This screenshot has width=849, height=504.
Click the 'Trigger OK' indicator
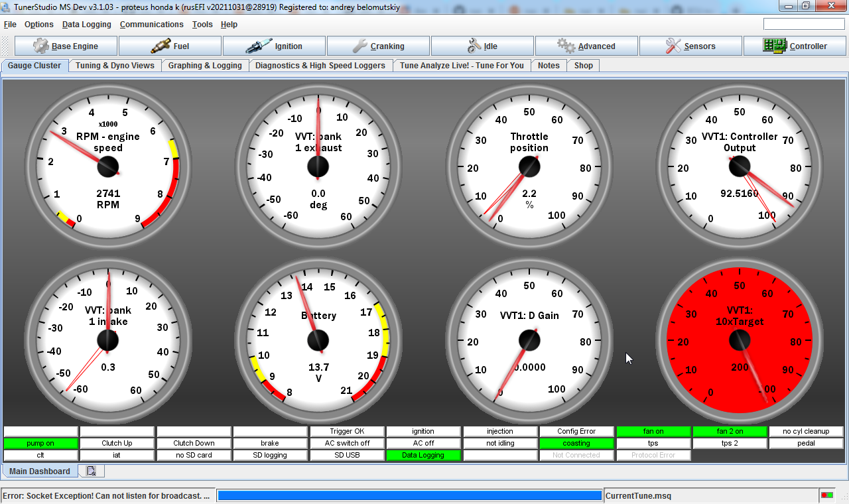pyautogui.click(x=347, y=431)
